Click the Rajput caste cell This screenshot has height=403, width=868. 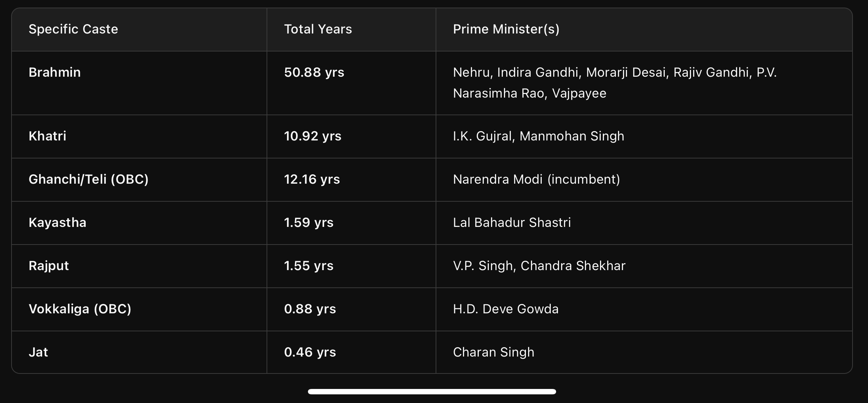[x=49, y=266]
